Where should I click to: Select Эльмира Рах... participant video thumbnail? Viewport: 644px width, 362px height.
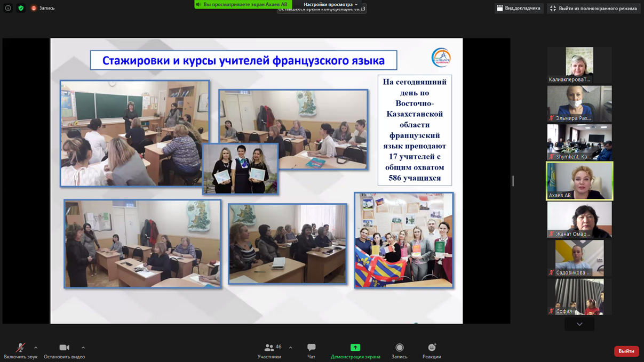[x=579, y=104]
